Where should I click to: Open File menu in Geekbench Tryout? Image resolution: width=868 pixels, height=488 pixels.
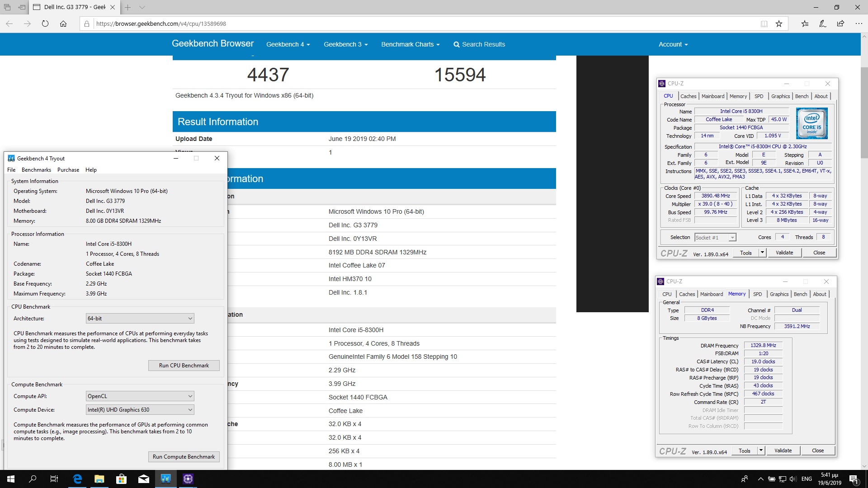pyautogui.click(x=11, y=170)
